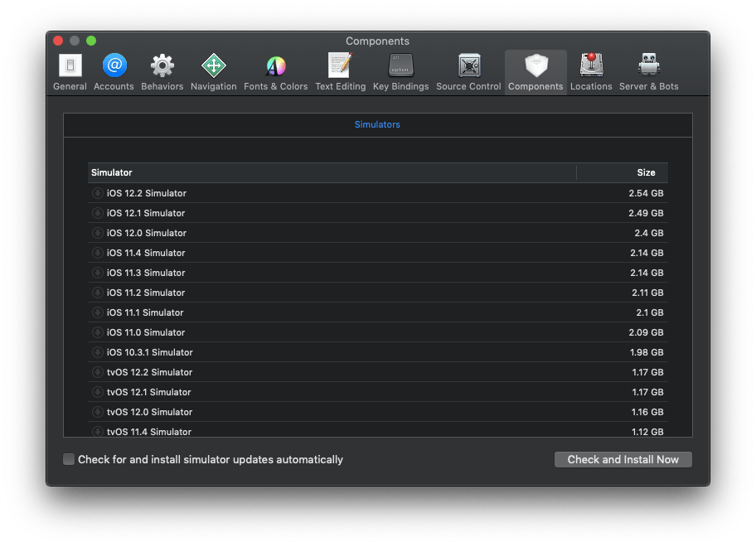The height and width of the screenshot is (547, 756).
Task: Open the Behaviors preferences pane
Action: coord(162,72)
